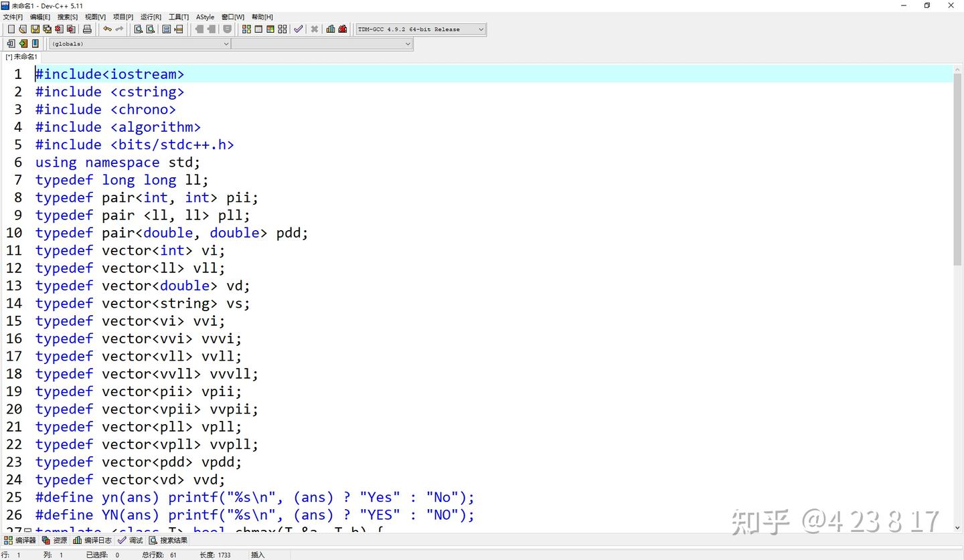Click the Run icon in the toolbar

259,29
